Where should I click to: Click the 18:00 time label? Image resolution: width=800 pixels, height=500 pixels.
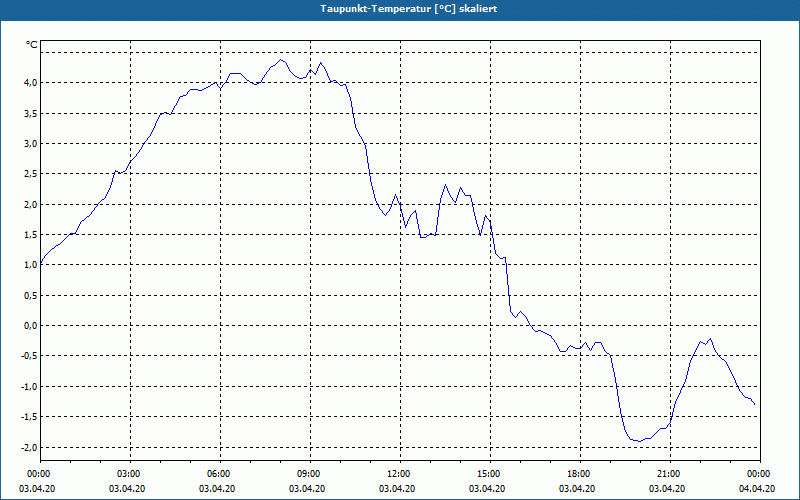[x=578, y=474]
